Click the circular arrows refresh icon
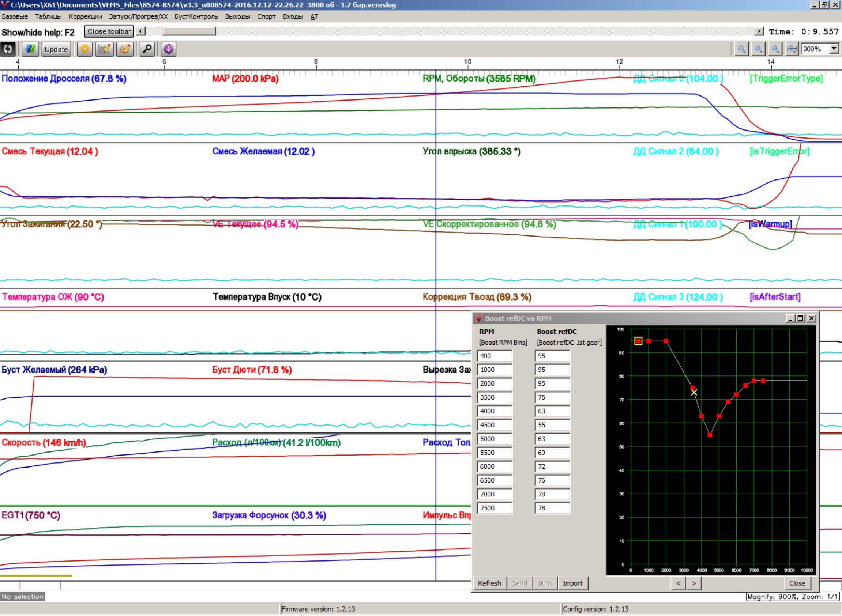Viewport: 842px width, 616px height. (8, 49)
